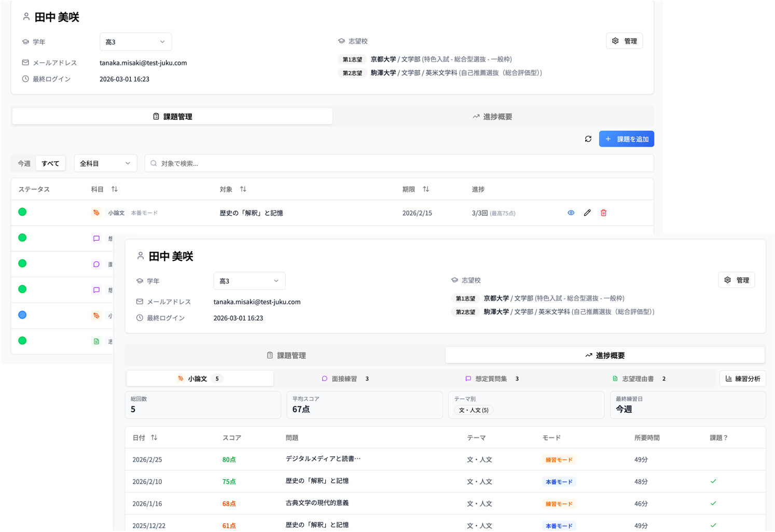The height and width of the screenshot is (532, 775).
Task: Open the 学年 高3 dropdown in the front panel
Action: [x=249, y=281]
